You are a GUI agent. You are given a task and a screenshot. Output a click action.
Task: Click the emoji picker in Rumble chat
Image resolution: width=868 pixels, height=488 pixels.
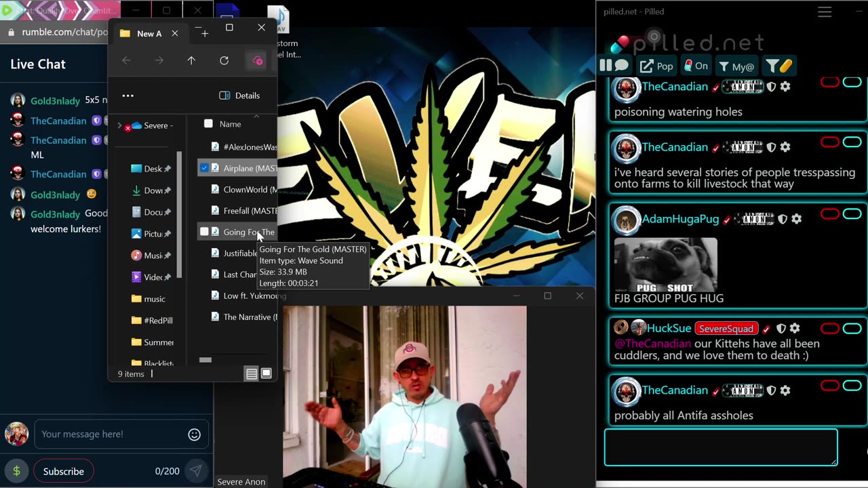[x=194, y=434]
